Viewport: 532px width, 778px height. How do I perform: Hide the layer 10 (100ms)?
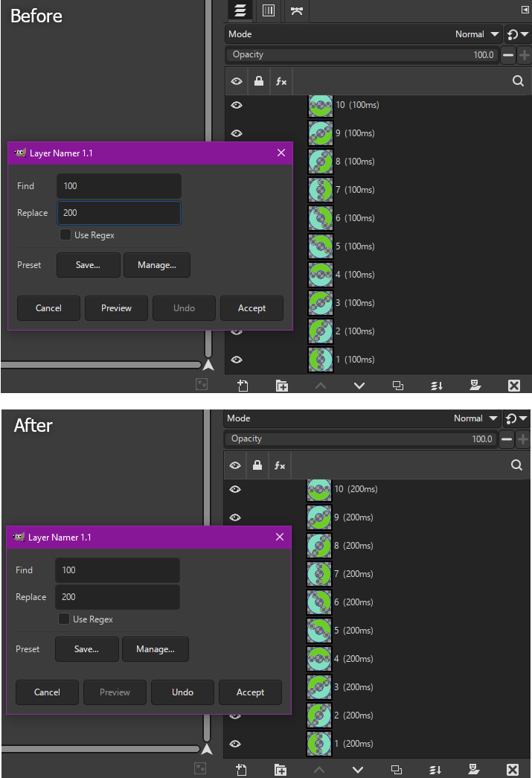coord(237,105)
